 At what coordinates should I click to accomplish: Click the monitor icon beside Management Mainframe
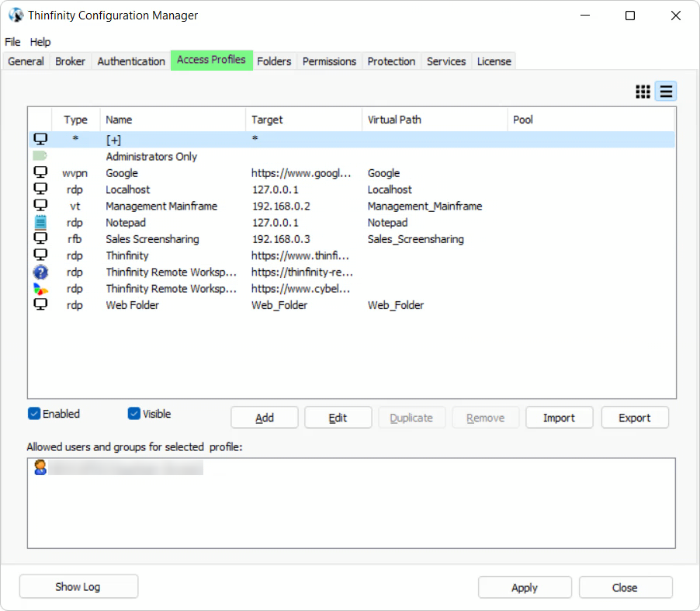[40, 206]
